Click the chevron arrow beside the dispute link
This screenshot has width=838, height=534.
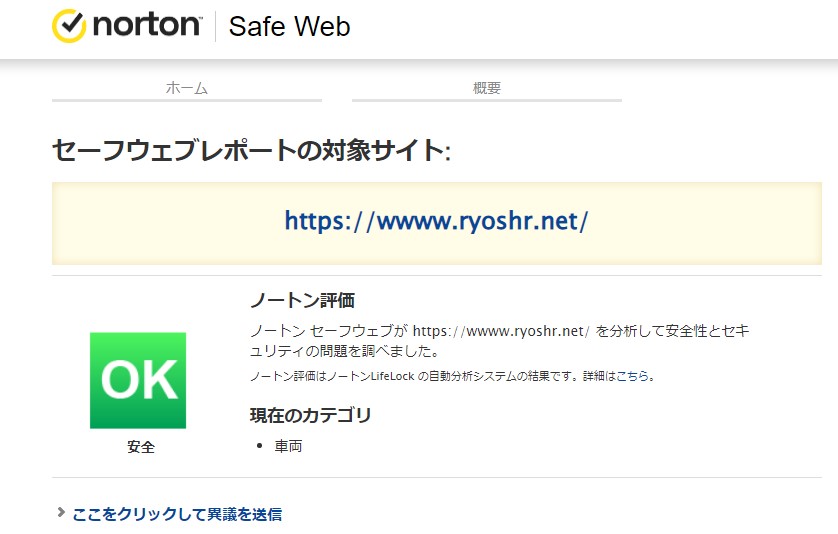[x=61, y=513]
